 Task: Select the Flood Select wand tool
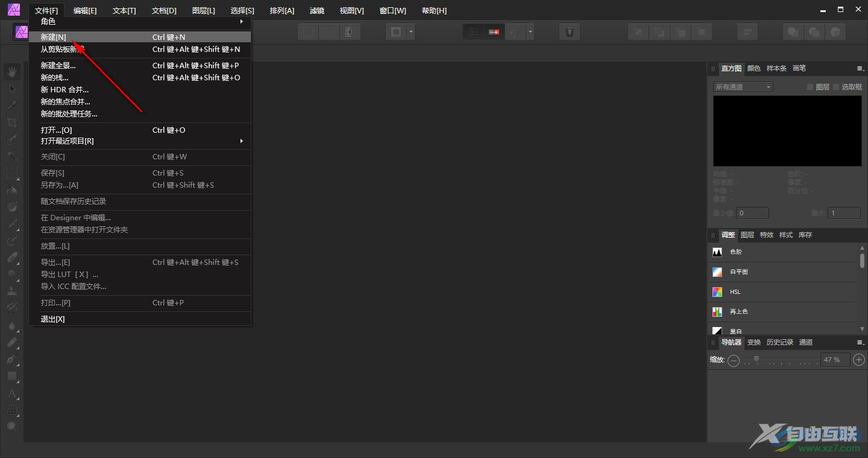12,156
